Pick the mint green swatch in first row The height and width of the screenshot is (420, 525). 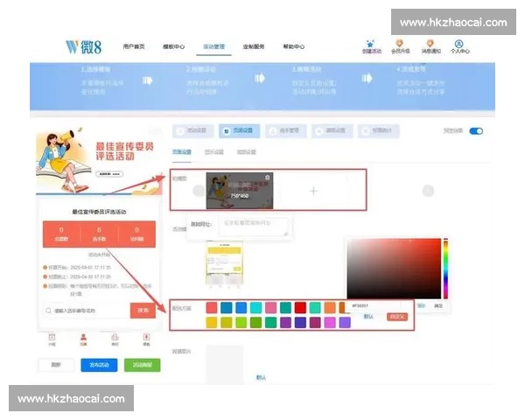(x=315, y=307)
